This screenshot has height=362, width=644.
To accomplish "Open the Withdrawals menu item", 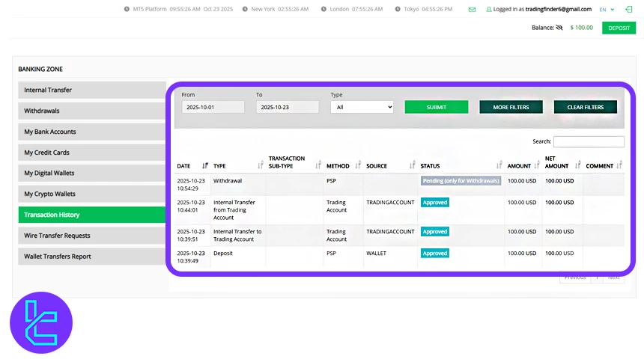I will [x=92, y=111].
